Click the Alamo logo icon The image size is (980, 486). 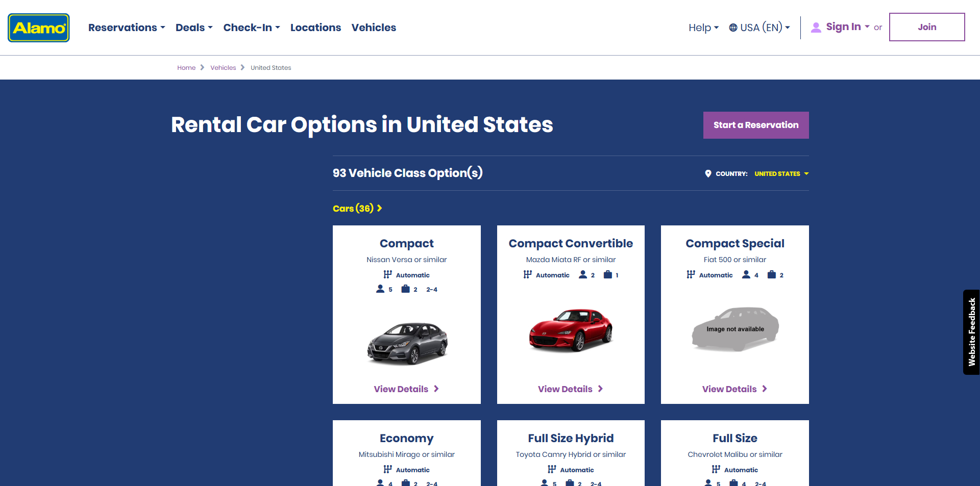(39, 28)
